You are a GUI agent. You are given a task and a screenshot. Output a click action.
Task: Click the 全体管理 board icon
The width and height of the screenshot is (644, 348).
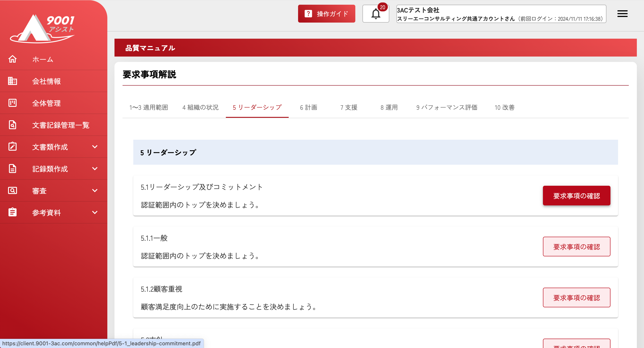13,103
